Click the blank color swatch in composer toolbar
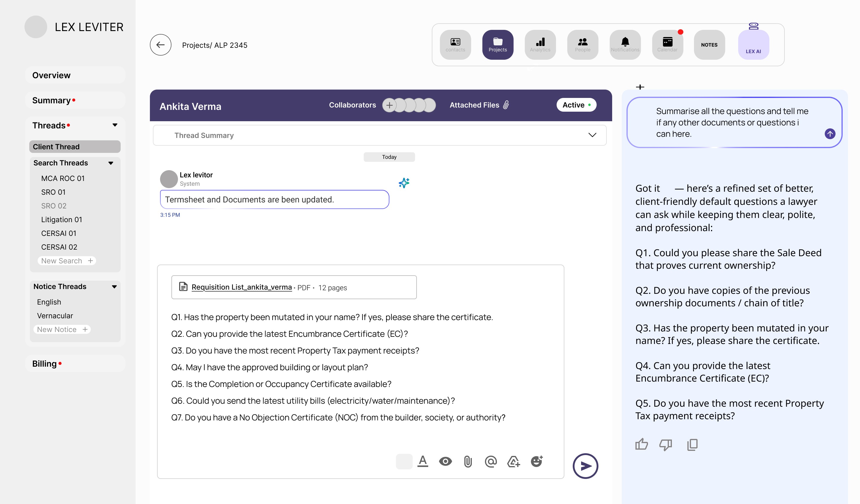Viewport: 860px width, 504px height. click(x=404, y=462)
